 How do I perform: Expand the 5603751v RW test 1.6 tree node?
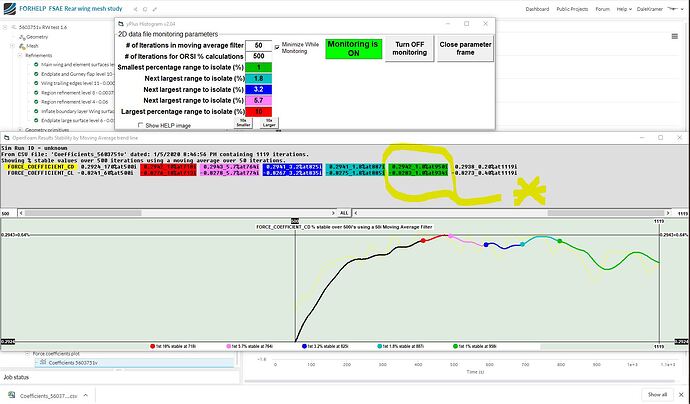click(5, 27)
